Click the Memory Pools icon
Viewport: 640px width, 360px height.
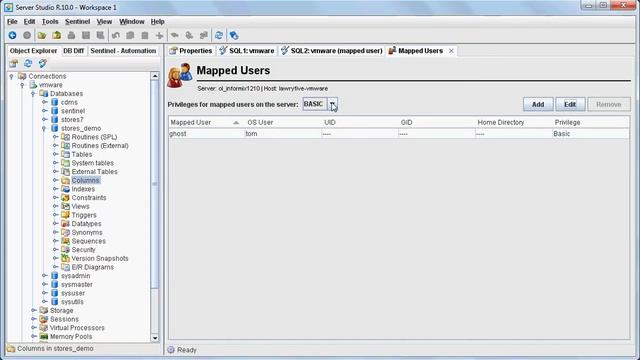tap(44, 336)
